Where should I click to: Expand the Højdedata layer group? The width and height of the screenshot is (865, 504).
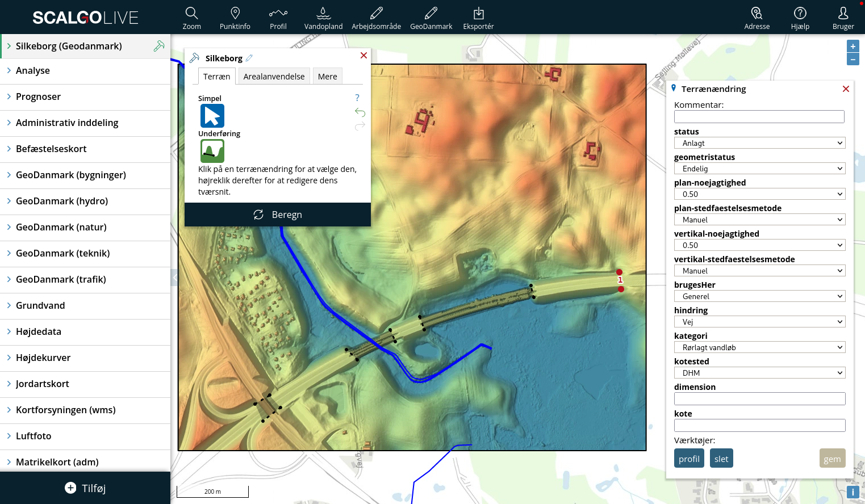[85, 332]
